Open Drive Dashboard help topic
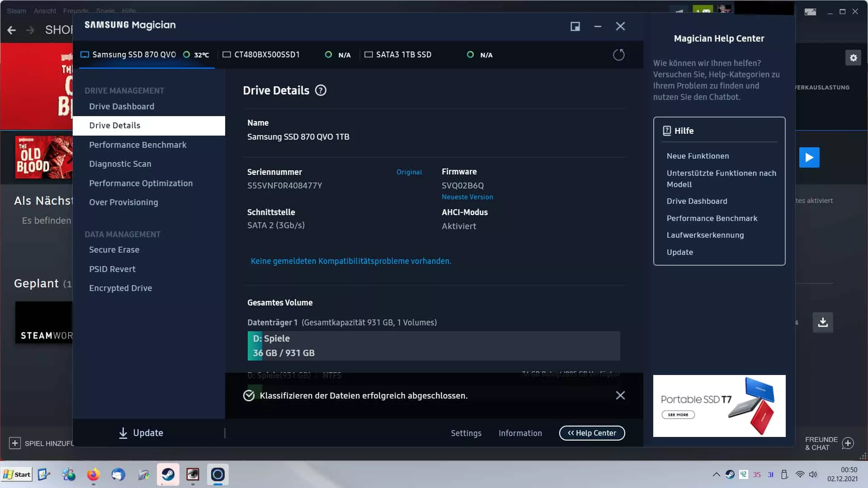868x488 pixels. pyautogui.click(x=697, y=201)
